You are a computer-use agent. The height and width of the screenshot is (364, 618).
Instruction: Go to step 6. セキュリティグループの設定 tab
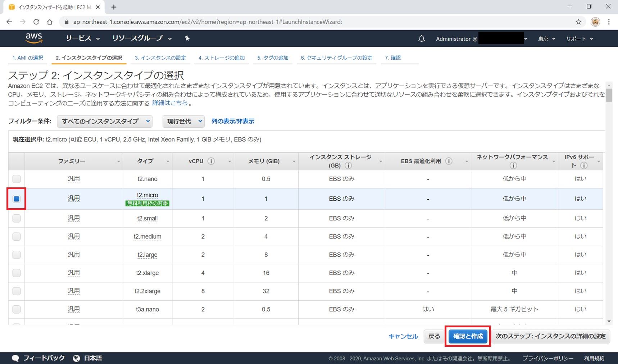coord(336,58)
